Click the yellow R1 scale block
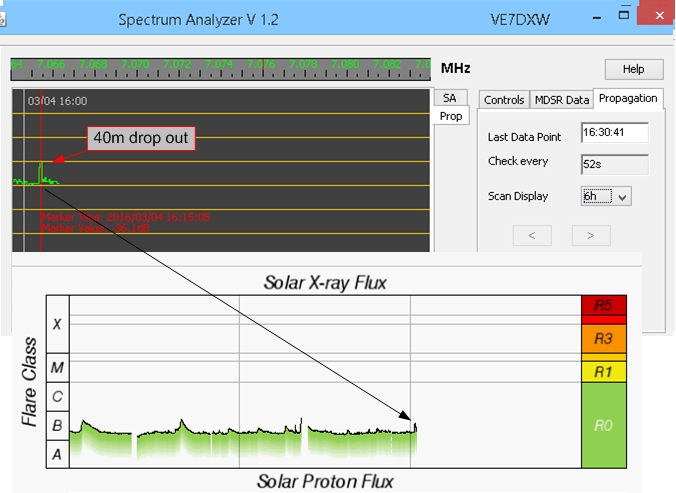 click(x=603, y=371)
